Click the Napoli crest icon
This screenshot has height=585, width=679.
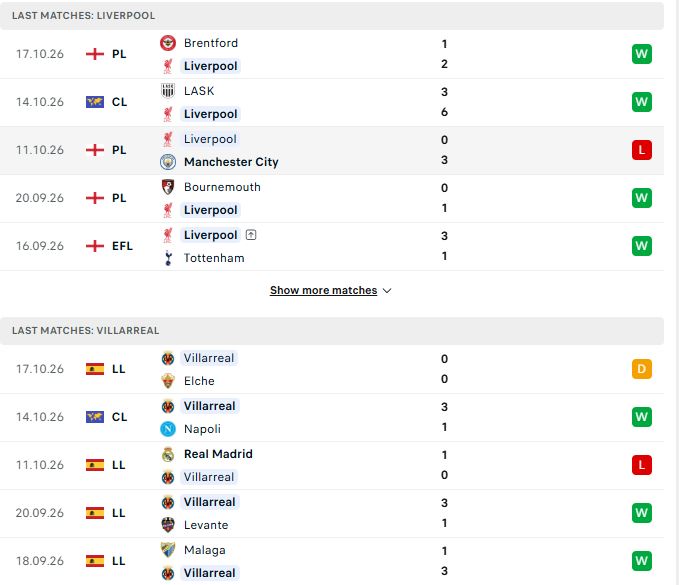pos(168,429)
